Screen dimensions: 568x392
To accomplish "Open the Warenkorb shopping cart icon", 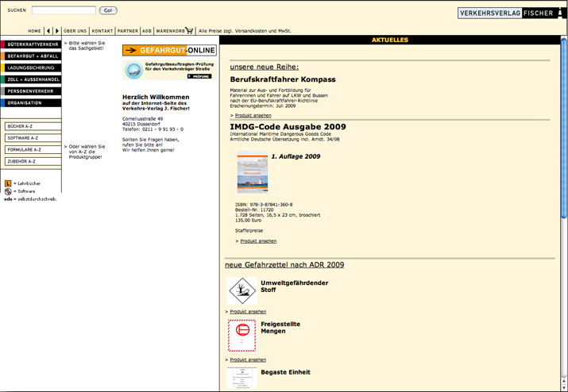I will pos(190,31).
